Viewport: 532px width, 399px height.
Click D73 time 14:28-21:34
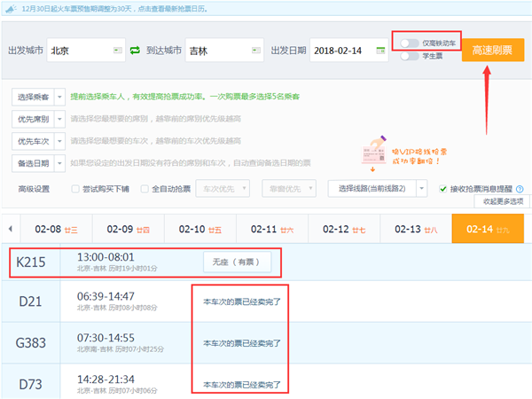pyautogui.click(x=106, y=379)
